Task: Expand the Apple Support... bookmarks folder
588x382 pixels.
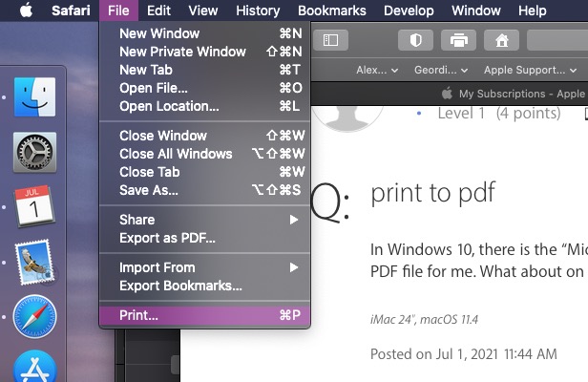Action: tap(531, 70)
